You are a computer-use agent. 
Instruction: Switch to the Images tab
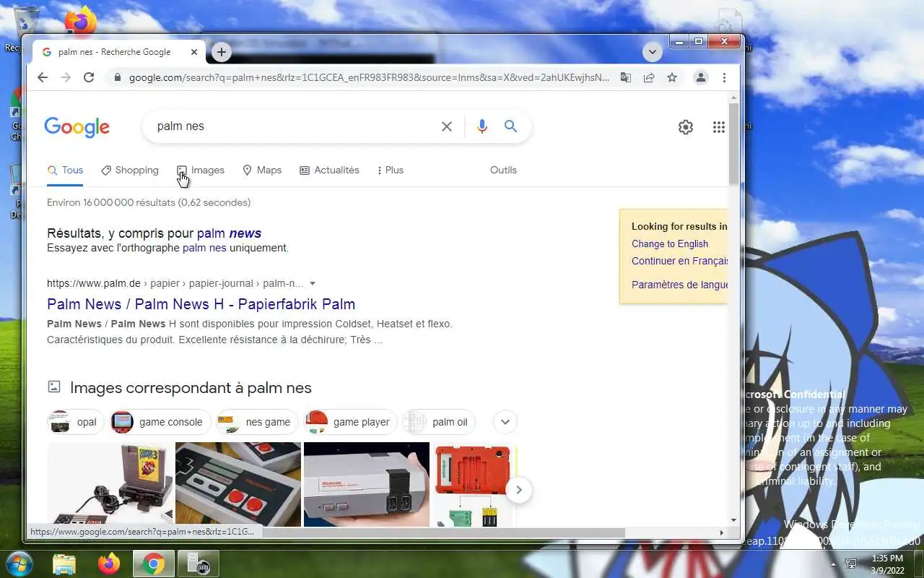point(201,171)
